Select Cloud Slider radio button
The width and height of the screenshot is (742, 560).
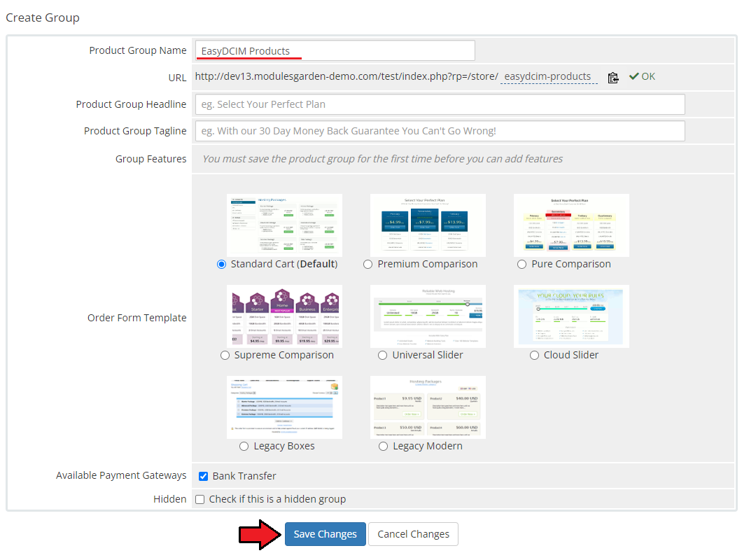[534, 355]
